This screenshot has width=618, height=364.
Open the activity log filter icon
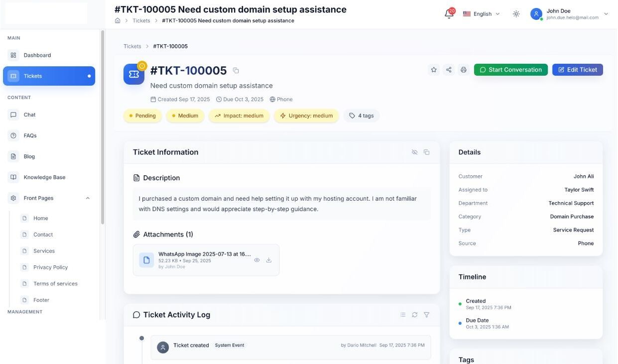click(427, 315)
